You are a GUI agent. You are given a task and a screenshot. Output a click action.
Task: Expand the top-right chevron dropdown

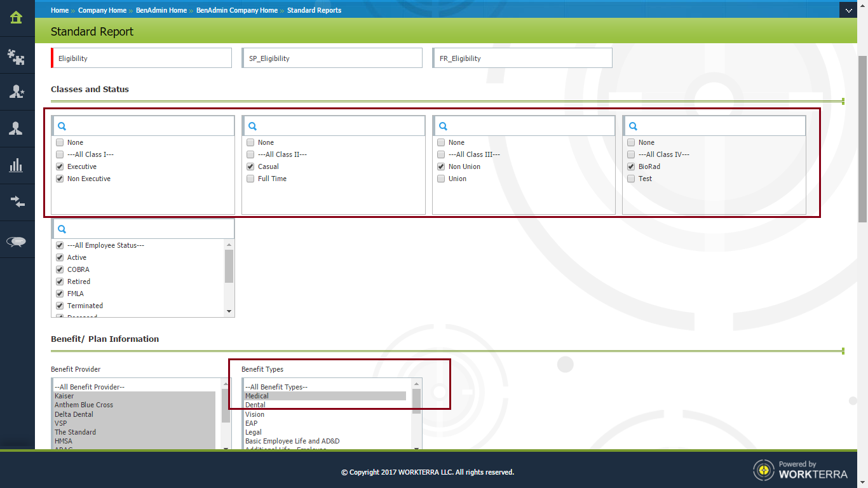(x=849, y=10)
